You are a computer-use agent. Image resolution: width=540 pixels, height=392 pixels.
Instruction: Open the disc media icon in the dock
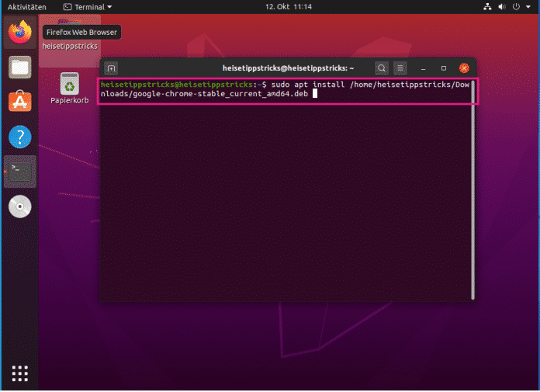20,206
